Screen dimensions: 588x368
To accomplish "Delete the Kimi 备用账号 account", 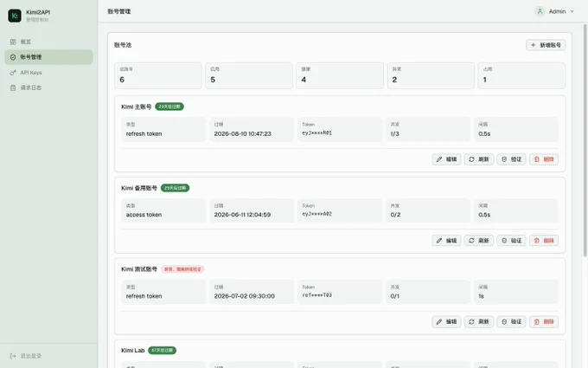I will (x=544, y=241).
